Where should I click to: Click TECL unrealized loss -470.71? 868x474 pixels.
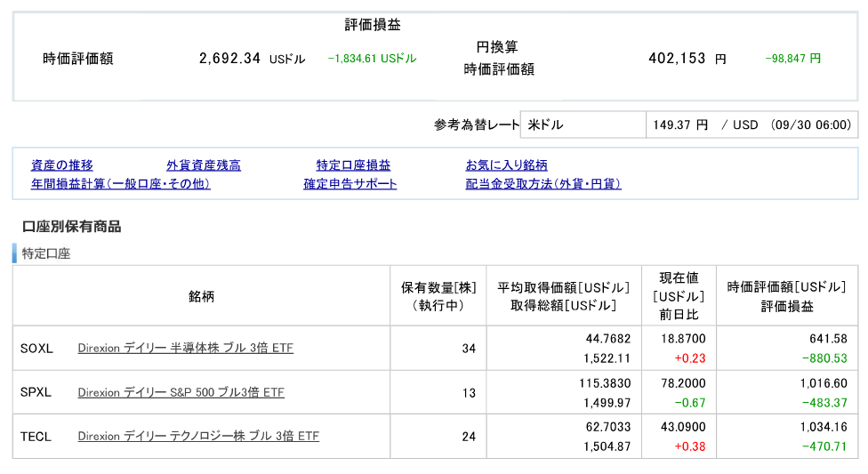tap(824, 446)
